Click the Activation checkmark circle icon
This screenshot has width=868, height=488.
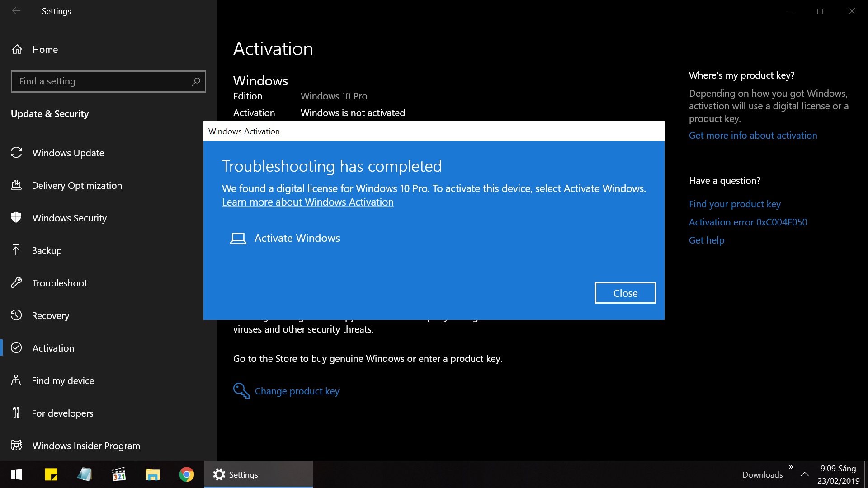click(16, 348)
